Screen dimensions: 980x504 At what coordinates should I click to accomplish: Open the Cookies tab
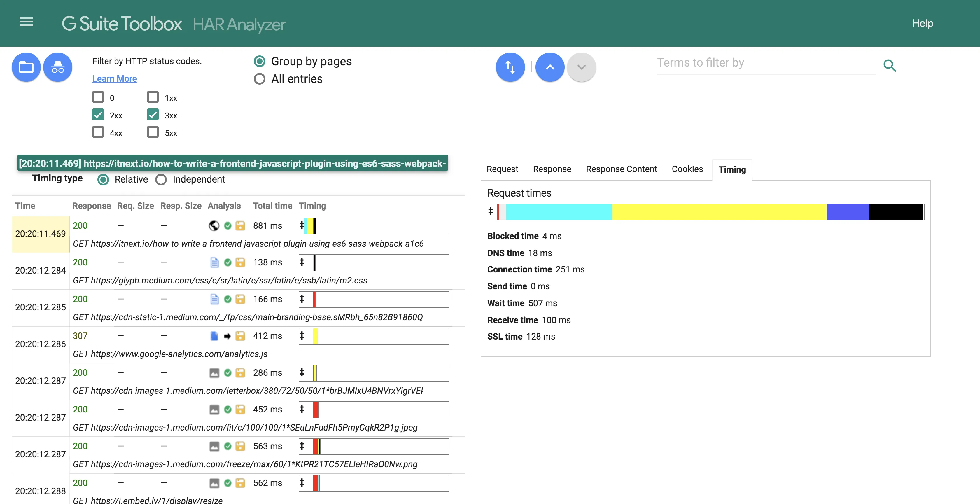687,169
